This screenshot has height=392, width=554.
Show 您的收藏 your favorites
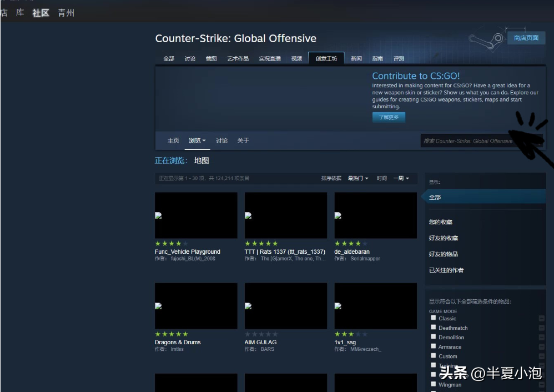441,222
